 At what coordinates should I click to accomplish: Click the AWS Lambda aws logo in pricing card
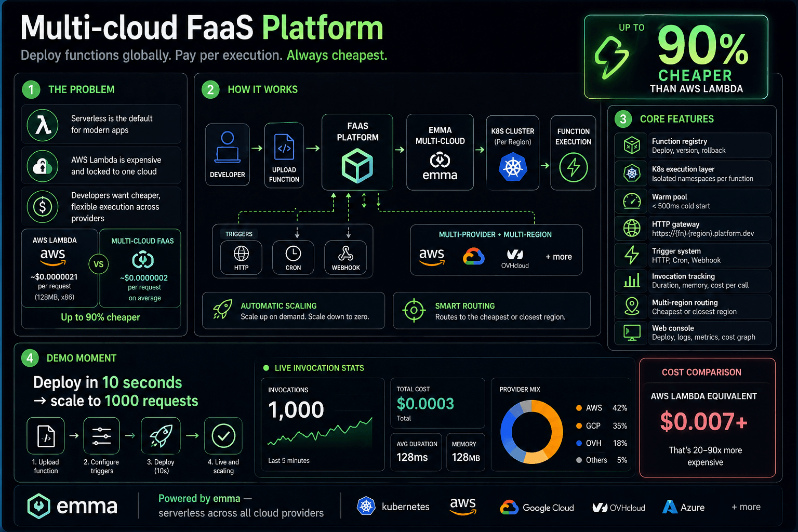53,257
